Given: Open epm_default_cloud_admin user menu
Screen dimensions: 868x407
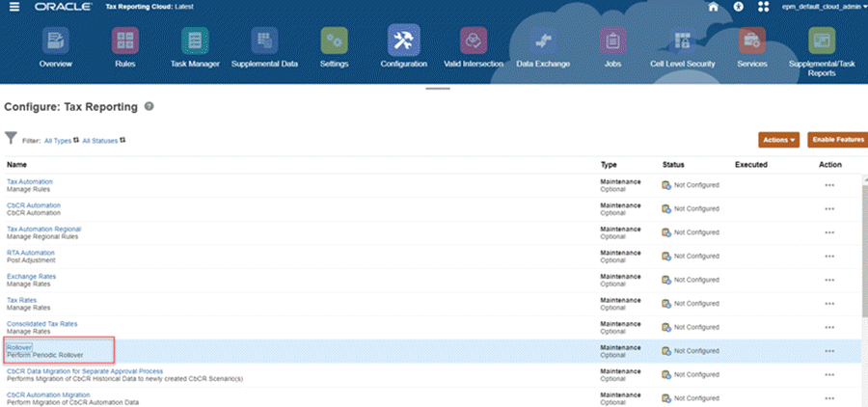Looking at the screenshot, I should (x=825, y=7).
